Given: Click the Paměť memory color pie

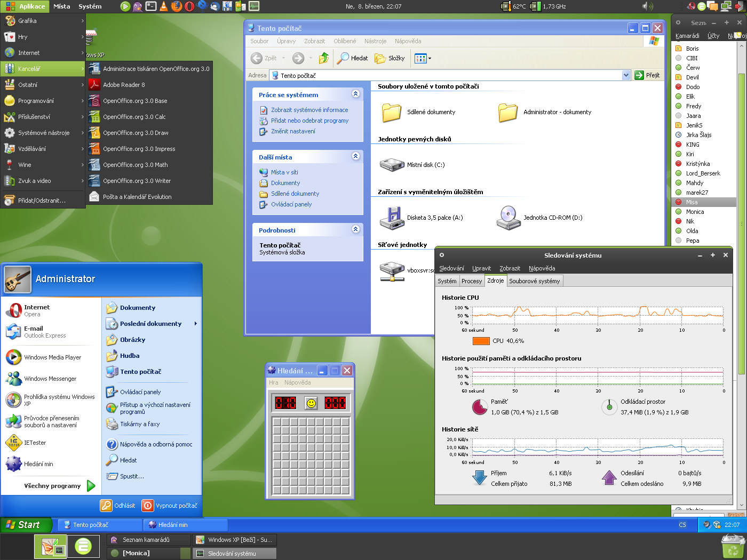Looking at the screenshot, I should point(480,407).
